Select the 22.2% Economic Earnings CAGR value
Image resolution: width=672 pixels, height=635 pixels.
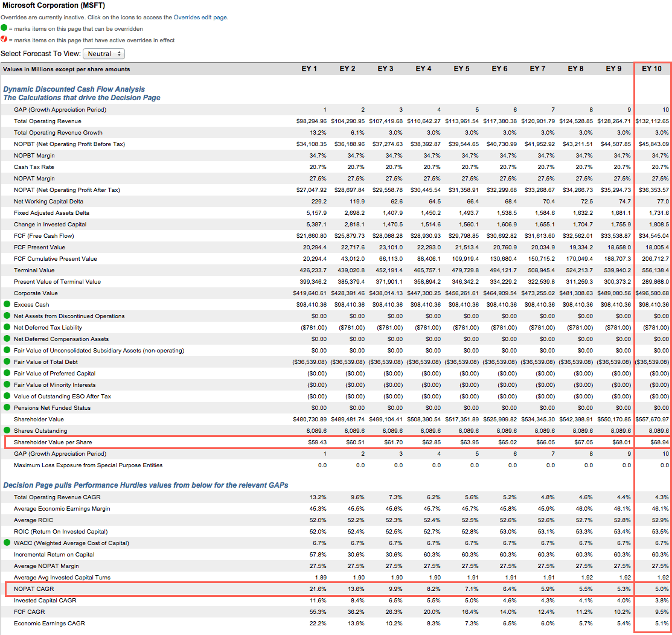tap(318, 624)
